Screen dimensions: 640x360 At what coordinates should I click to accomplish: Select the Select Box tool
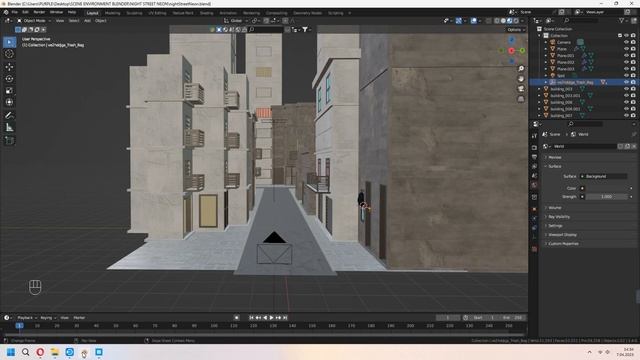click(9, 42)
